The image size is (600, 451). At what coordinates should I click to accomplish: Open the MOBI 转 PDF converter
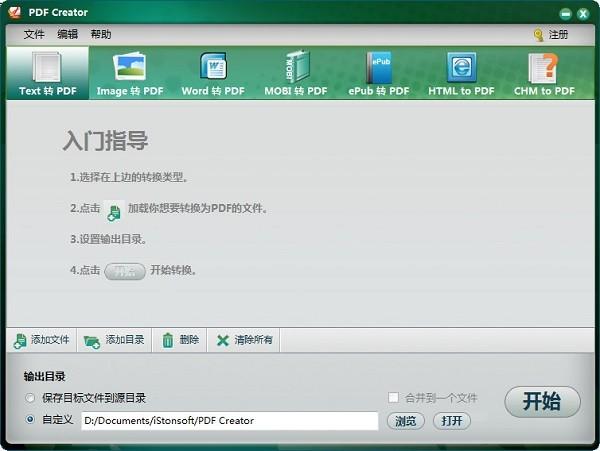pos(296,73)
